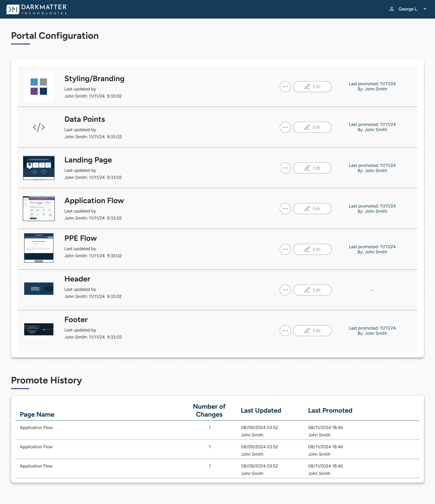The height and width of the screenshot is (504, 435).
Task: Click the Data Points code brackets icon
Action: coord(39,127)
